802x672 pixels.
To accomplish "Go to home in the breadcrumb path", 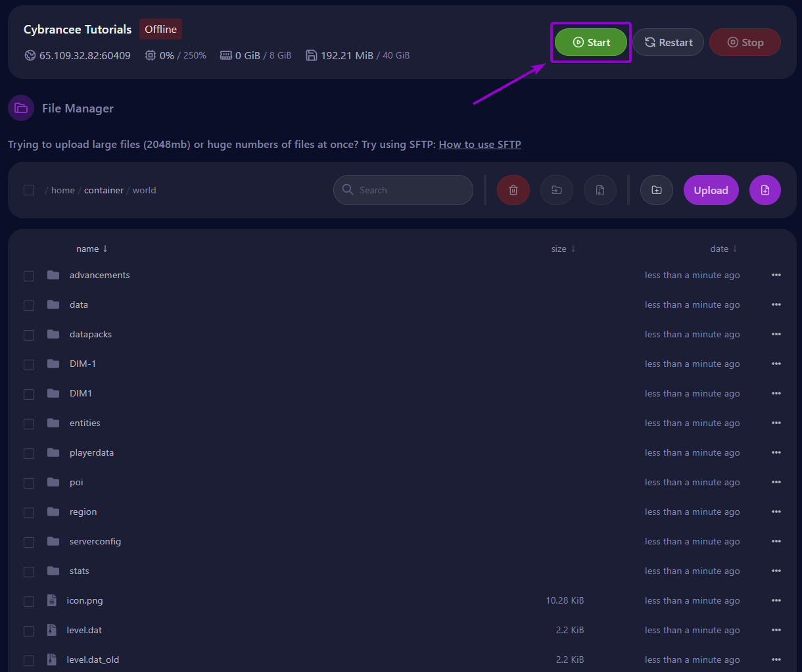I will click(x=63, y=190).
